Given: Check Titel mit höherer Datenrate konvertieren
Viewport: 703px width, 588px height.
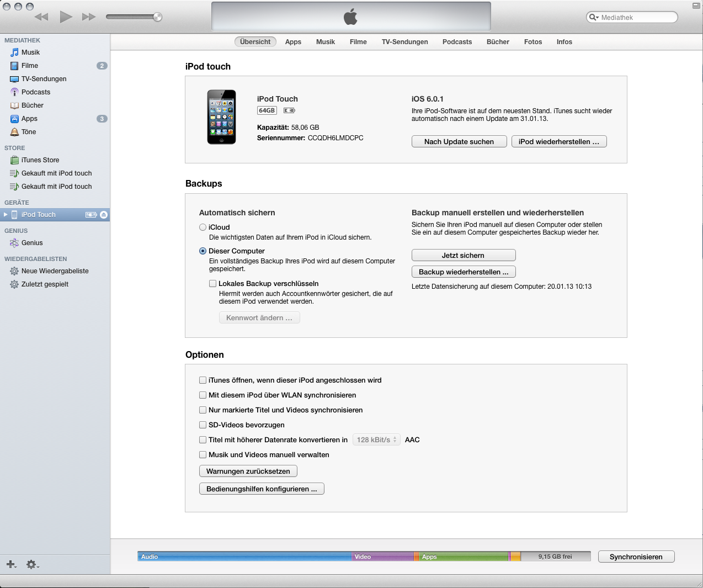Looking at the screenshot, I should pyautogui.click(x=203, y=440).
